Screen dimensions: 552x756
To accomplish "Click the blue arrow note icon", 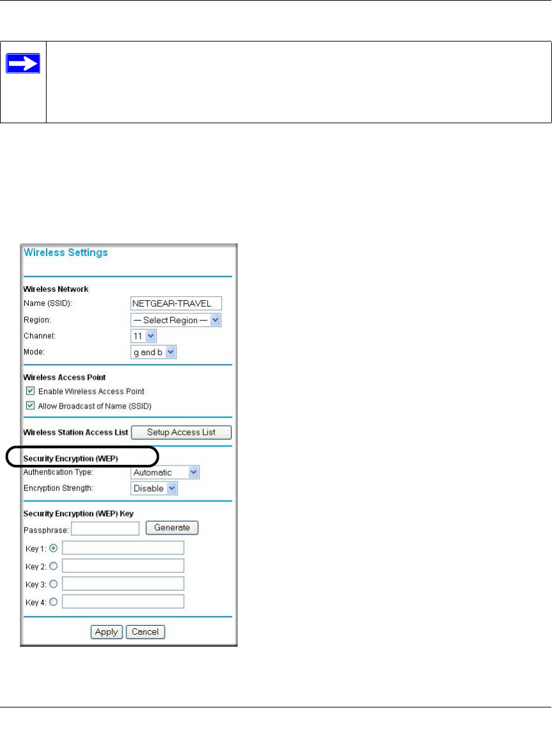I will click(x=22, y=64).
